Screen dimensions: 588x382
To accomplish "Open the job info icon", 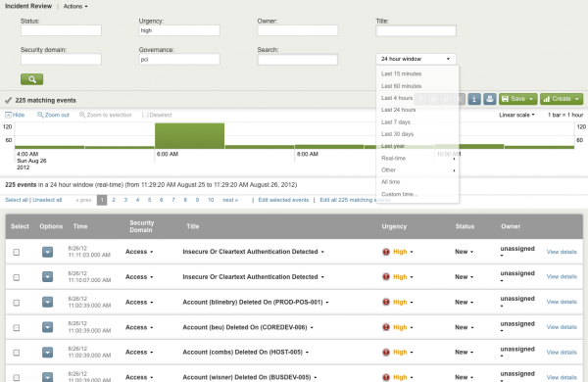I will [474, 99].
